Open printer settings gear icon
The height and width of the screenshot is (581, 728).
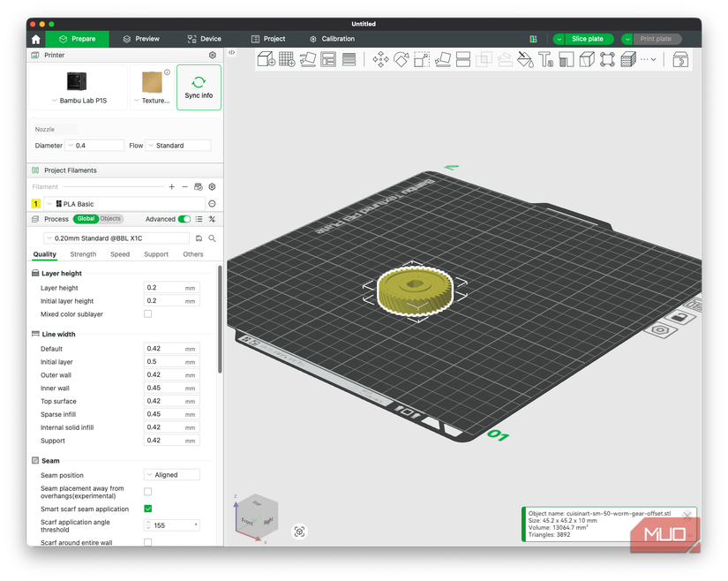coord(213,55)
